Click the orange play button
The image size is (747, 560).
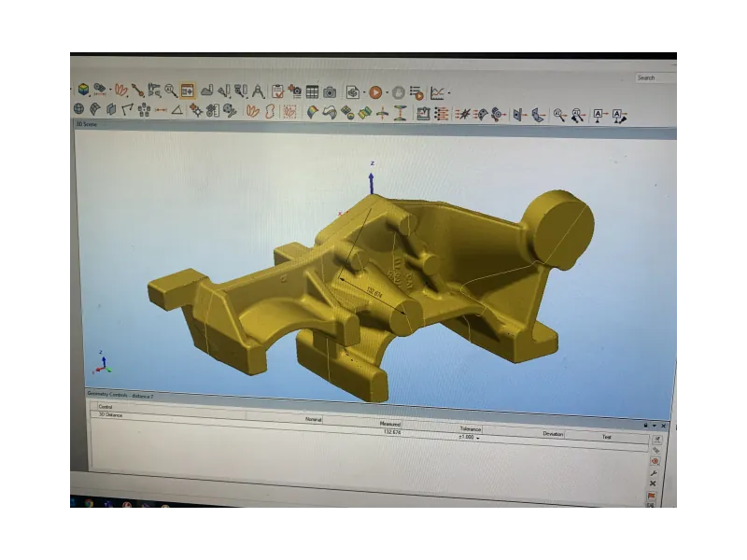tap(375, 92)
